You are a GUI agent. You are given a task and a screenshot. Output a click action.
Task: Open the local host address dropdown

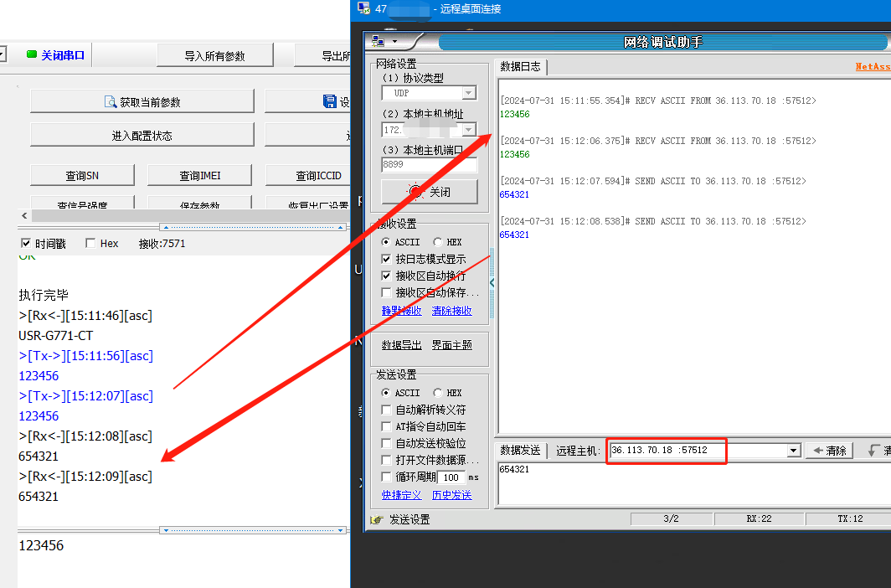469,130
